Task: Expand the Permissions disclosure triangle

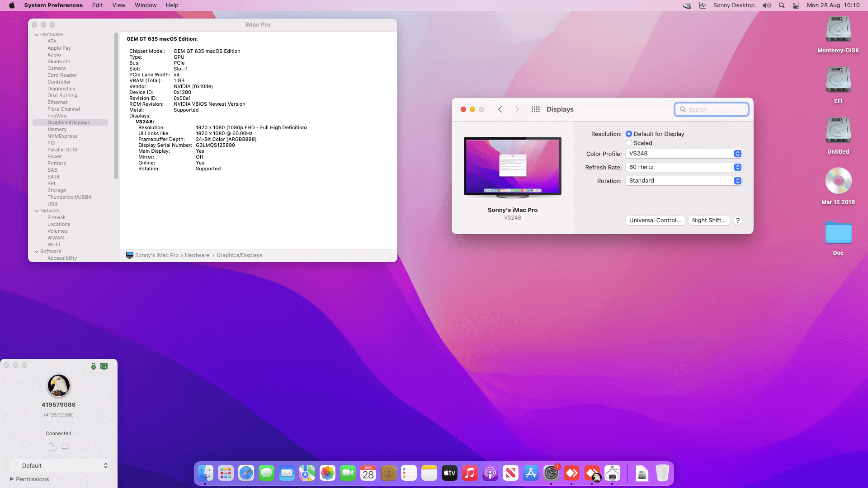Action: point(12,479)
